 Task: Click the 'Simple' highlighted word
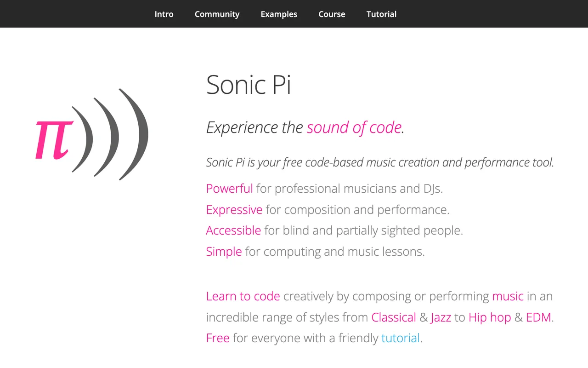224,252
